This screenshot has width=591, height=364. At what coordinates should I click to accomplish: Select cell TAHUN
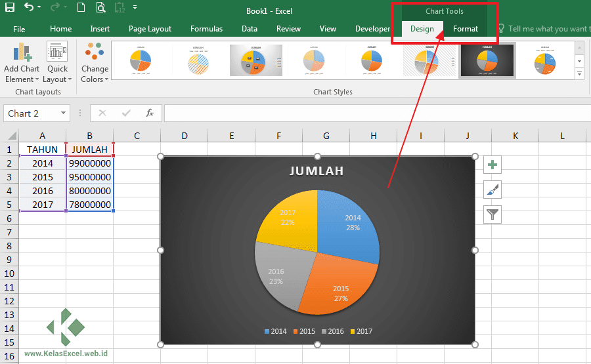42,150
